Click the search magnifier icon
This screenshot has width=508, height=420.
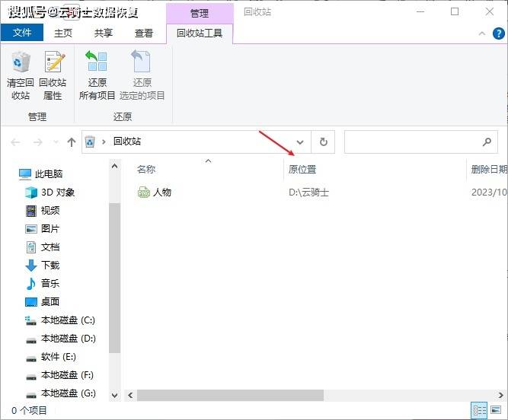coord(487,142)
